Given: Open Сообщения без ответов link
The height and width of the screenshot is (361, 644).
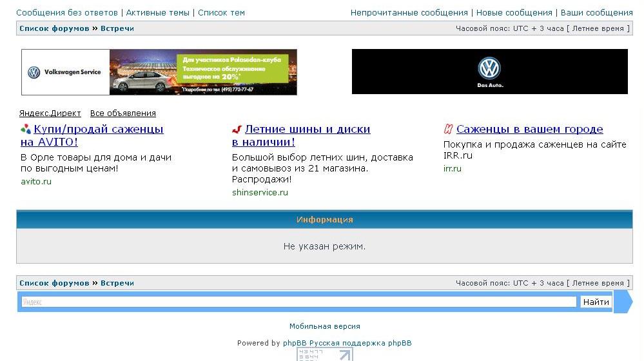Looking at the screenshot, I should click(66, 12).
